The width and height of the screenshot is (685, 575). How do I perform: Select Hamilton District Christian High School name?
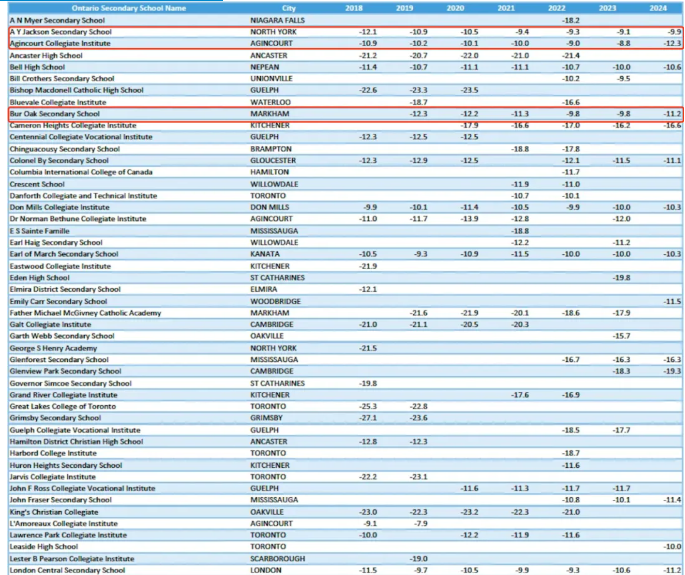(x=76, y=442)
